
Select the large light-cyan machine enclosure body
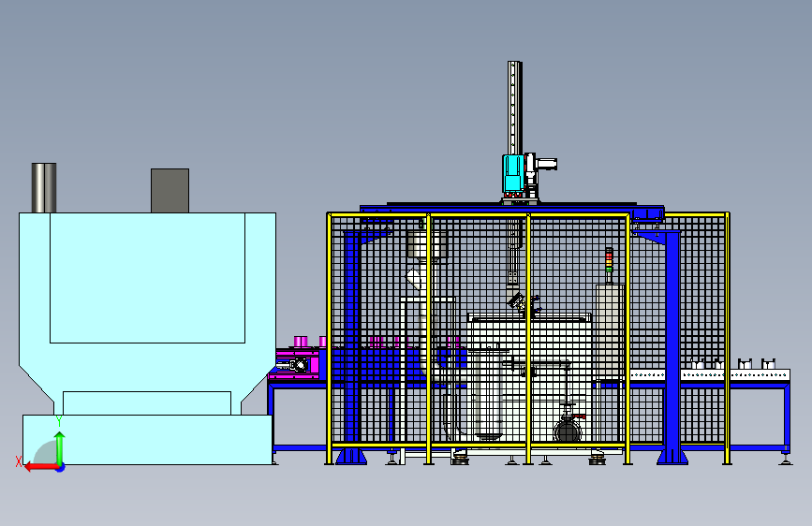pyautogui.click(x=147, y=314)
